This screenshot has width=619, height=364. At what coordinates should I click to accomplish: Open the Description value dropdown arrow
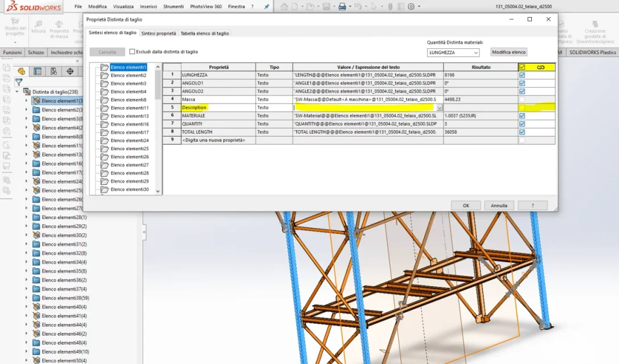440,107
